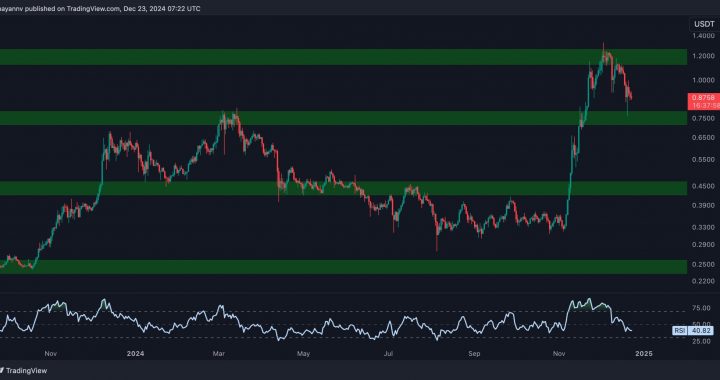Click the Sep time axis label
The image size is (720, 380).
(475, 354)
